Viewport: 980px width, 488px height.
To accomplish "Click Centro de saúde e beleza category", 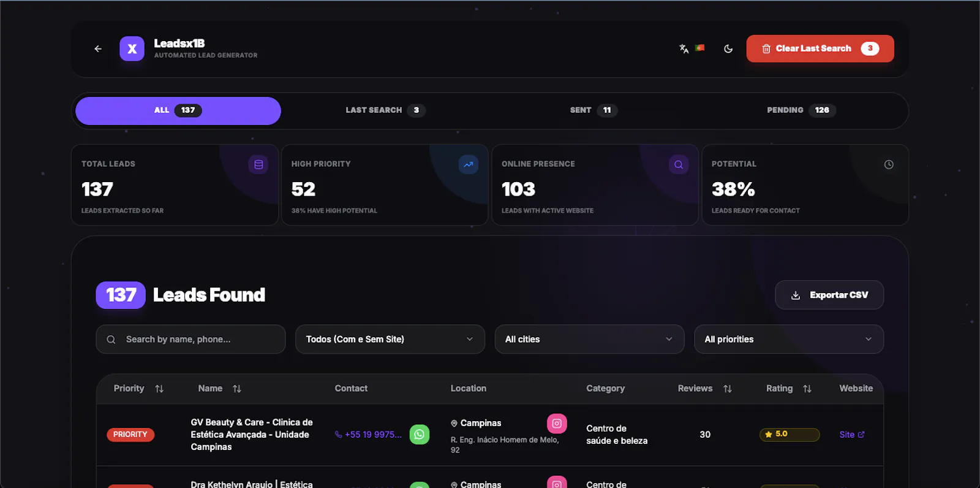I will [617, 435].
